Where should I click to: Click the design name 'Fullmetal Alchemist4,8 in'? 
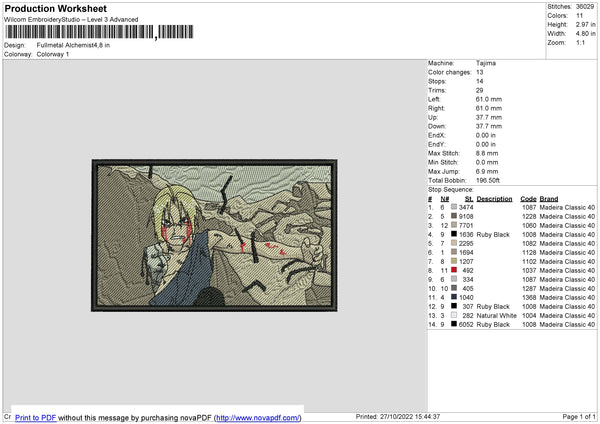[73, 45]
